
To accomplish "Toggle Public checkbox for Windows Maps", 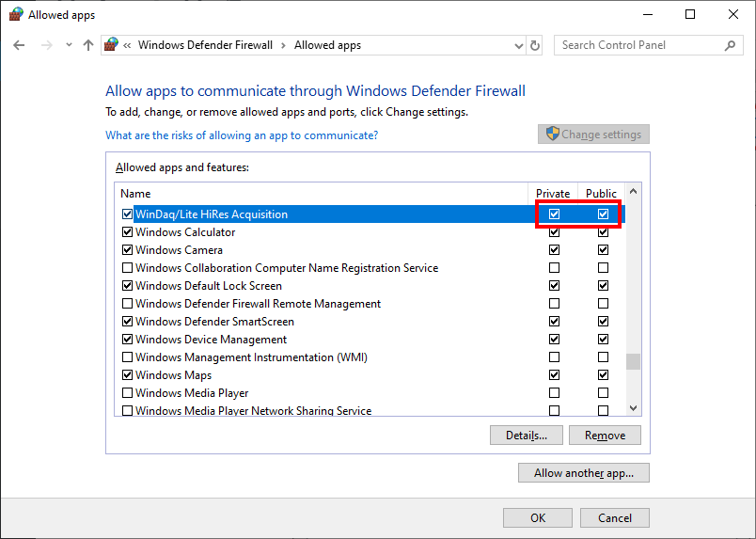I will coord(603,375).
